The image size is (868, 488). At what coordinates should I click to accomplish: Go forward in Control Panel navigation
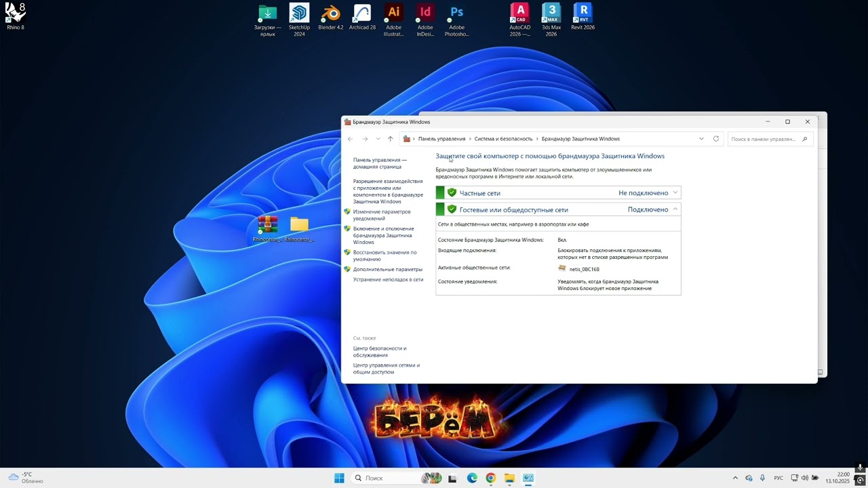pos(365,139)
